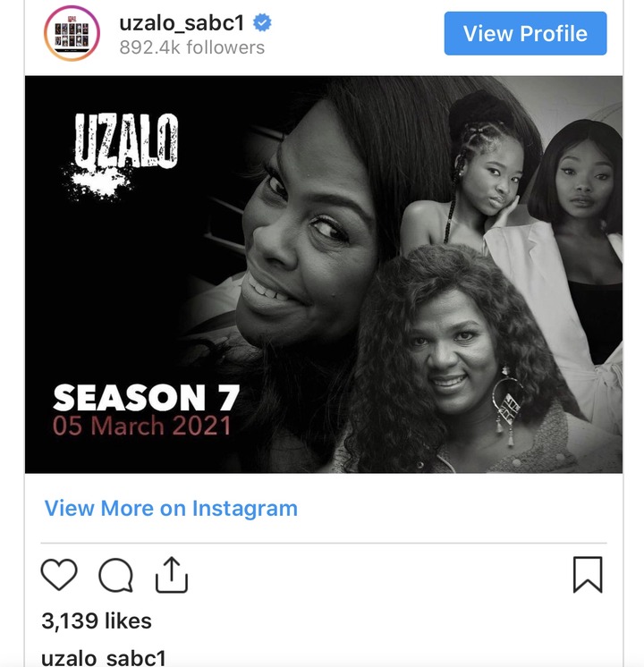Click the View Profile button

coord(525,33)
